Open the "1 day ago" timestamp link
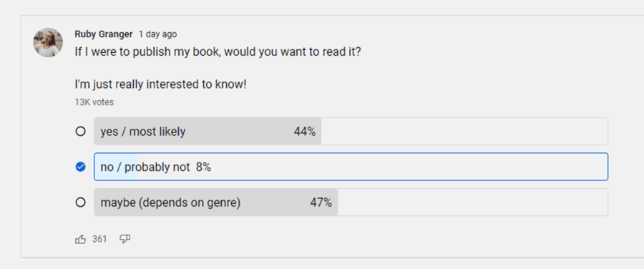The width and height of the screenshot is (644, 269). coord(157,34)
